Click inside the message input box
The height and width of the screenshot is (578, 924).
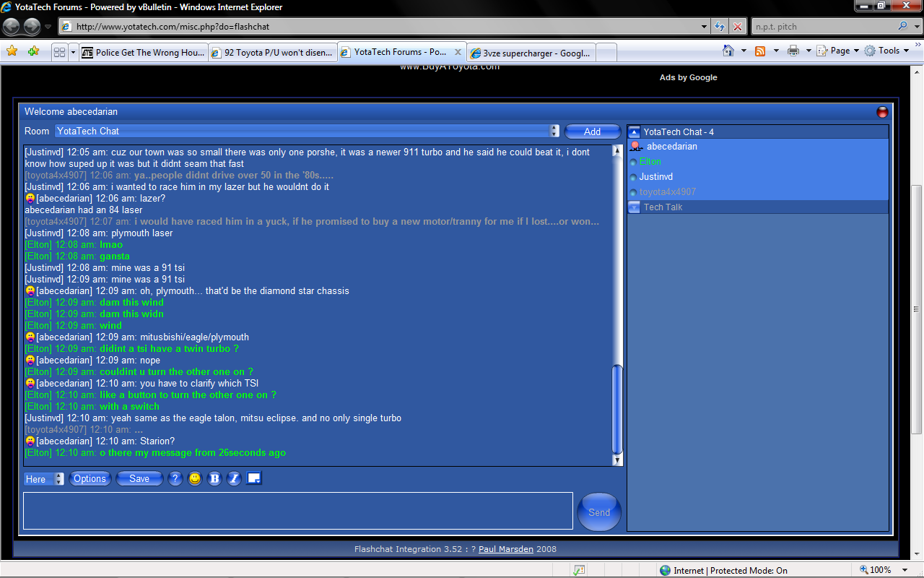[298, 511]
